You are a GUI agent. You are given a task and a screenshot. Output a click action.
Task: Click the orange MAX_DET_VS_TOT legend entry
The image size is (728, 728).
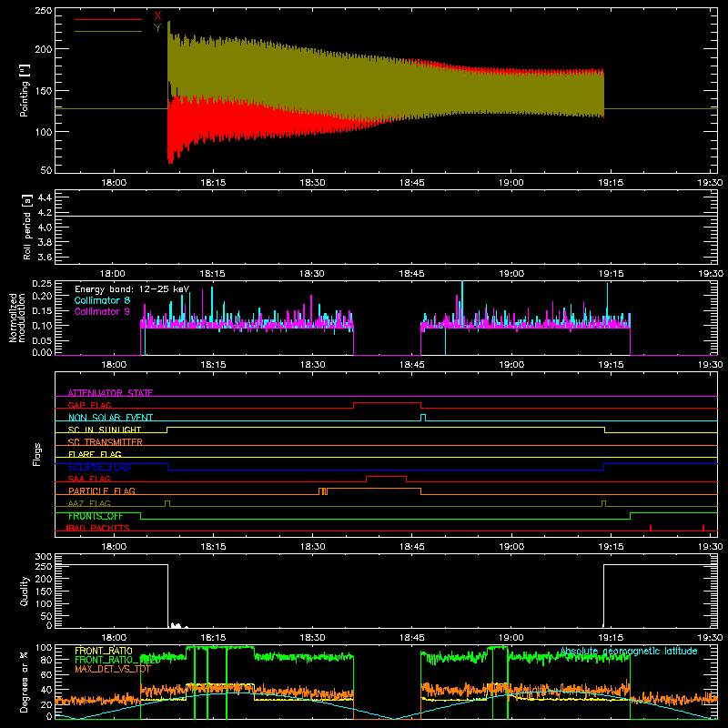(113, 669)
